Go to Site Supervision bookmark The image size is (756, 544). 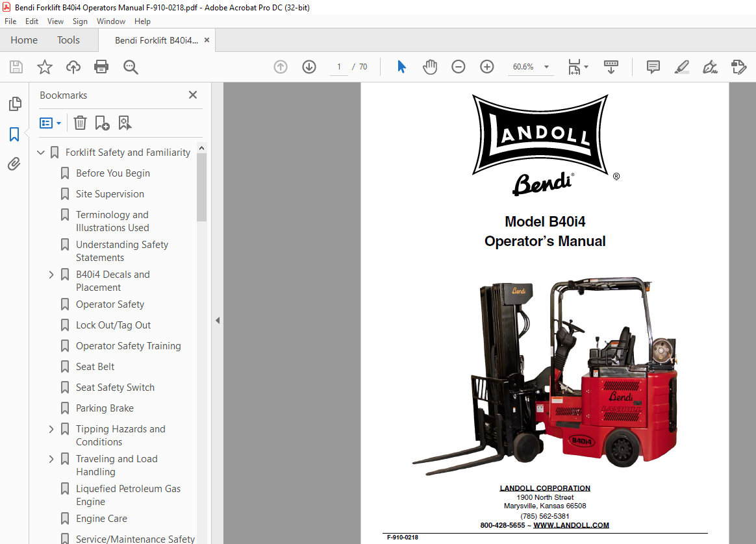pos(110,194)
